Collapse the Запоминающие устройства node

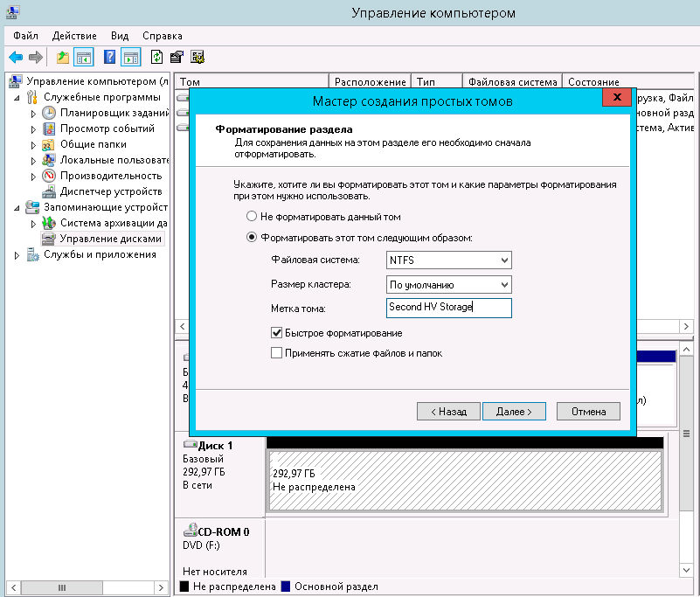pos(17,208)
